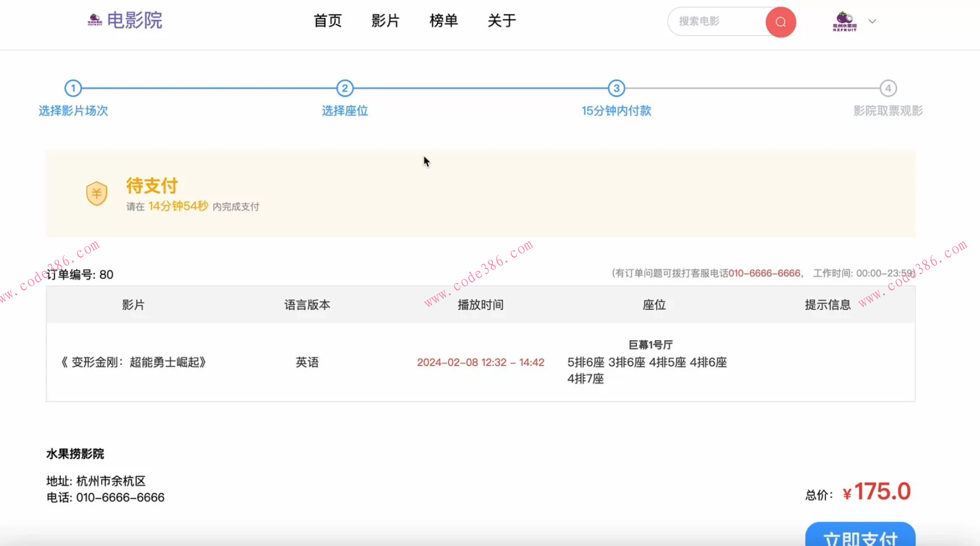Click the progress line between steps 2 and 3
The height and width of the screenshot is (546, 980).
(479, 88)
